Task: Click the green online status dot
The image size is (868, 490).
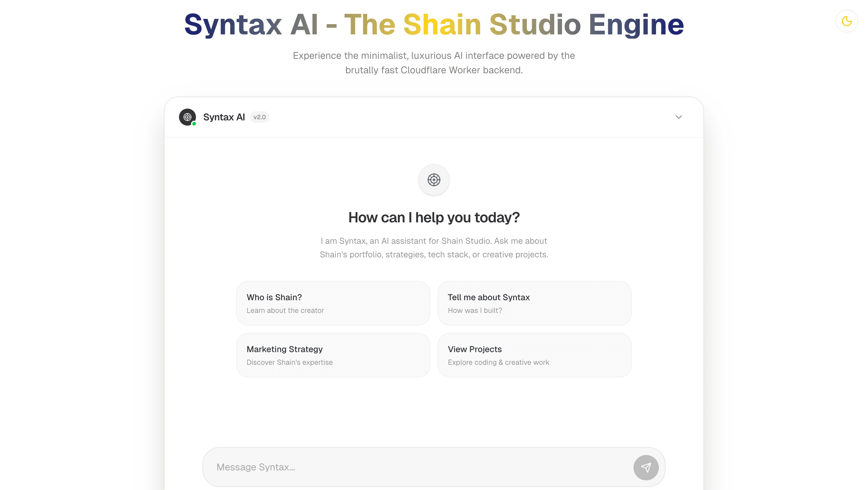Action: pos(194,124)
